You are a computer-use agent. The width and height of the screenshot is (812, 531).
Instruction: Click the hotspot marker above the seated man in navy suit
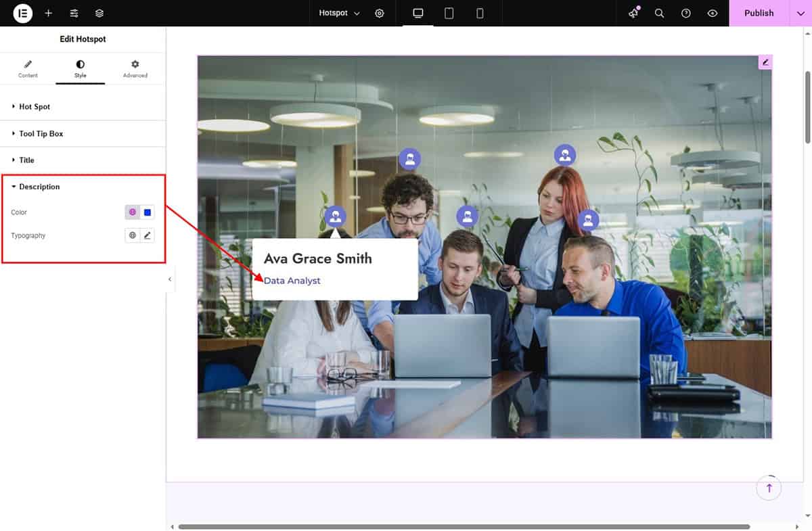pyautogui.click(x=467, y=216)
